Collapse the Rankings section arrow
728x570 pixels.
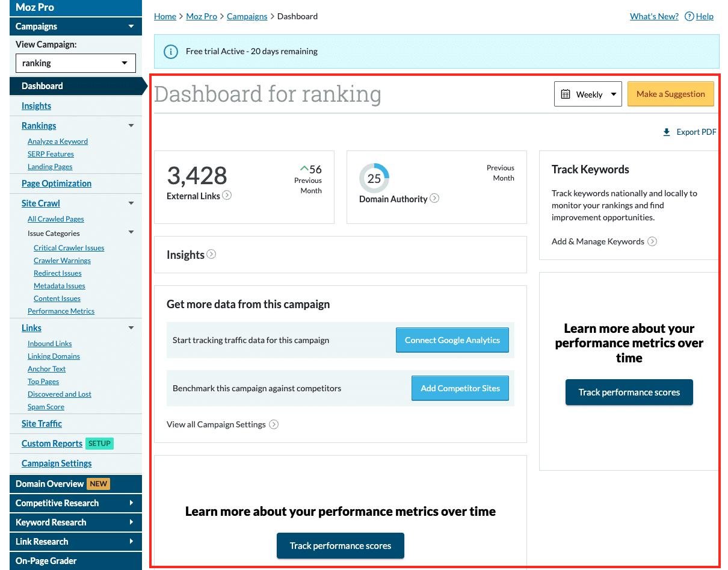(131, 126)
